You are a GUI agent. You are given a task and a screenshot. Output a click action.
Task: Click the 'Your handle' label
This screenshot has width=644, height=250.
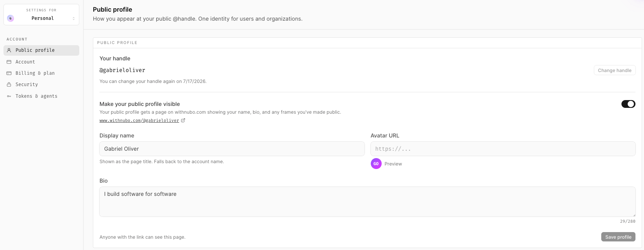point(115,58)
